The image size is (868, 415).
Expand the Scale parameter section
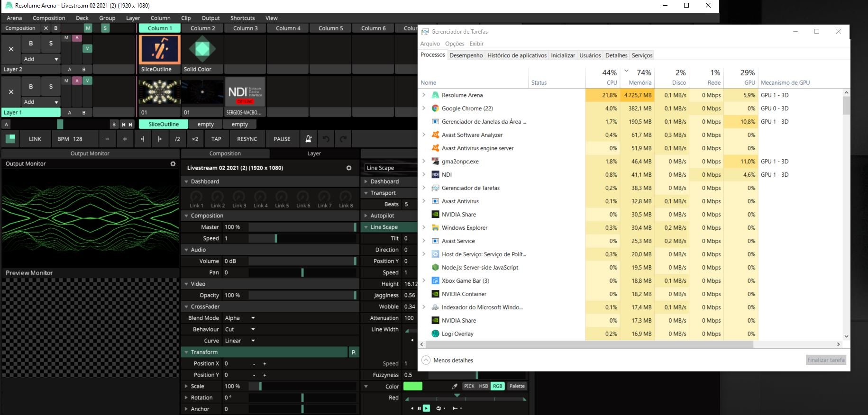(186, 386)
